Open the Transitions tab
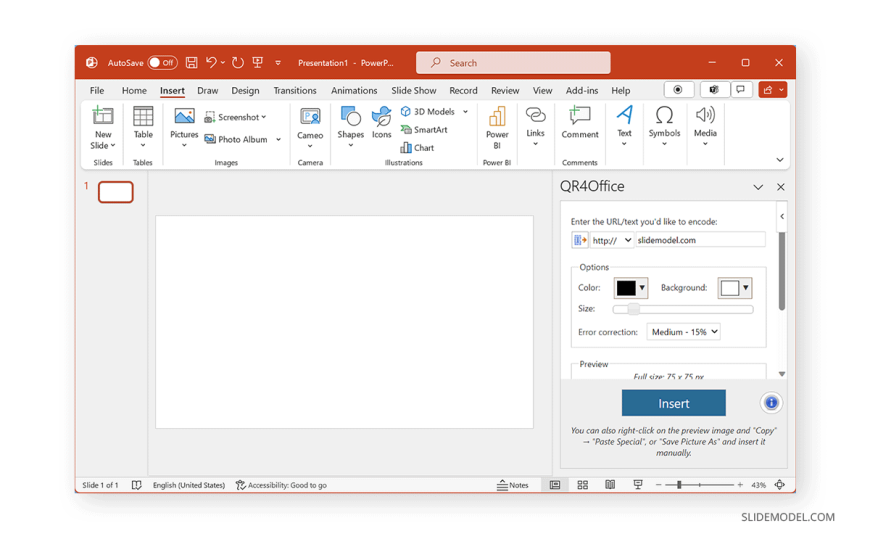Viewport: 870px width, 539px height. tap(295, 90)
